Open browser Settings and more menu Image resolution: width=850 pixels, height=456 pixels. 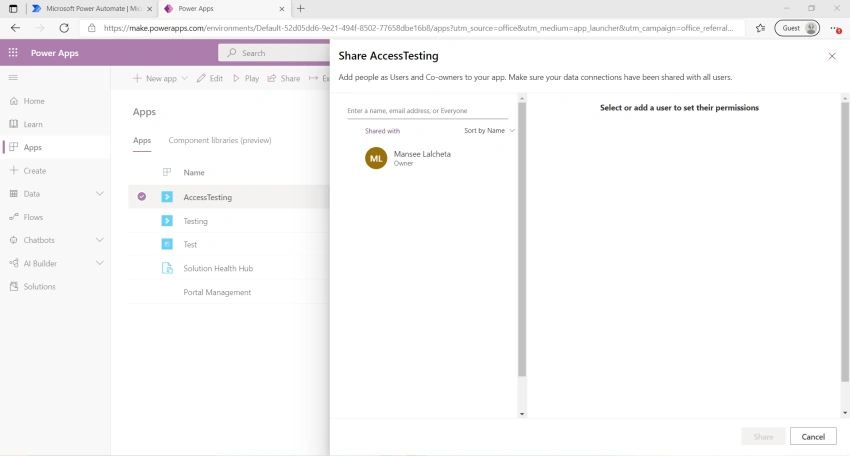pos(835,28)
